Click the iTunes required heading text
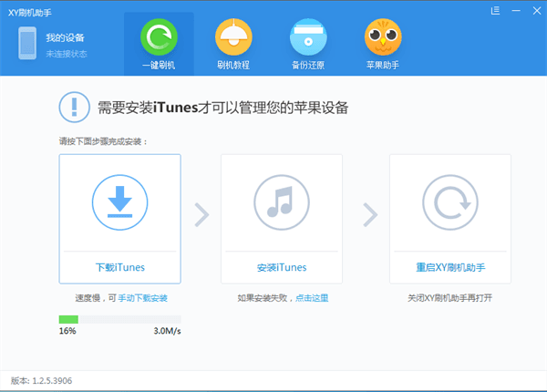 click(x=223, y=108)
